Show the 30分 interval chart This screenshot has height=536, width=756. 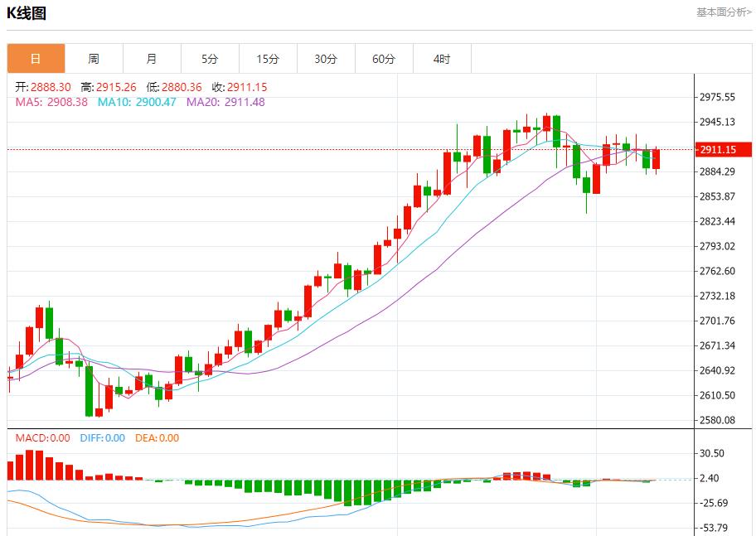click(x=326, y=59)
